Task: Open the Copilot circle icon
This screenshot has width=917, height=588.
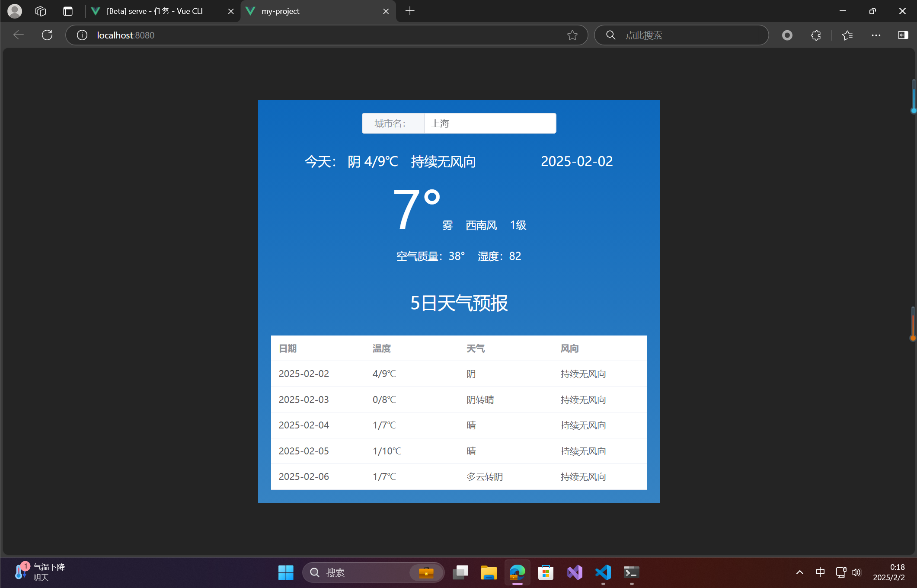Action: pyautogui.click(x=787, y=35)
